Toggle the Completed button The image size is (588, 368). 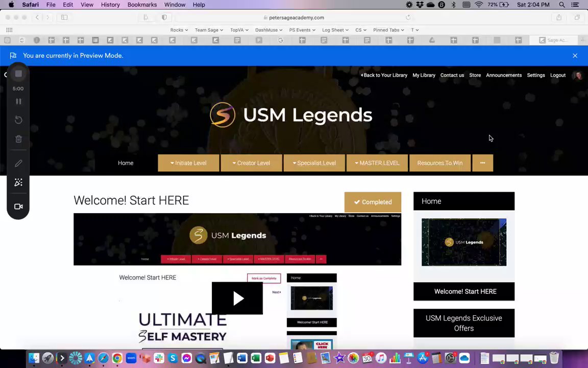(373, 202)
